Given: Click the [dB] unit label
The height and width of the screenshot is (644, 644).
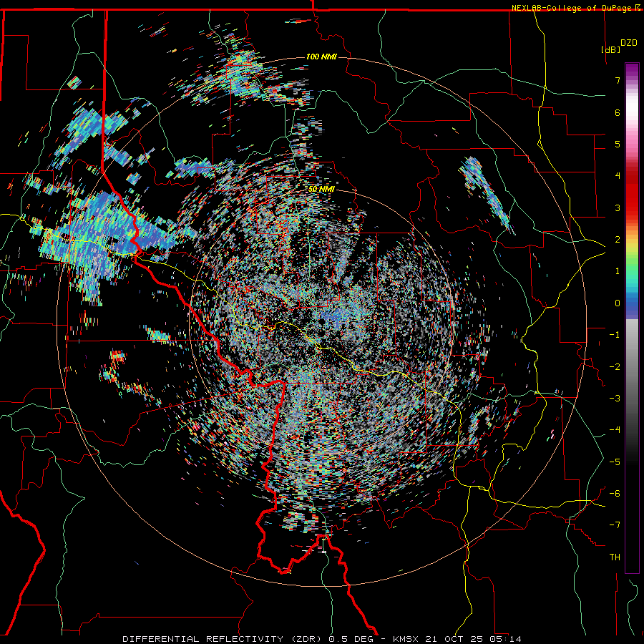Looking at the screenshot, I should [611, 49].
